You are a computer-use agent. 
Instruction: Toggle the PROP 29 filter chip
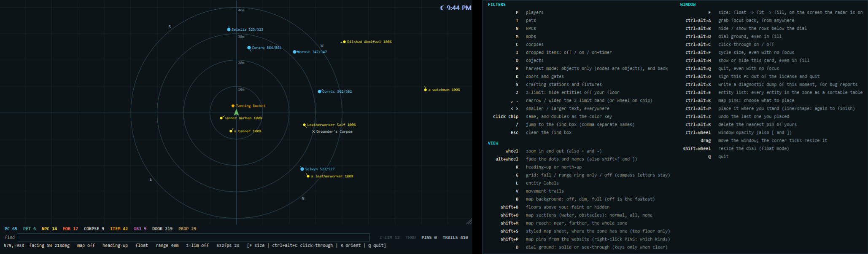(x=187, y=229)
